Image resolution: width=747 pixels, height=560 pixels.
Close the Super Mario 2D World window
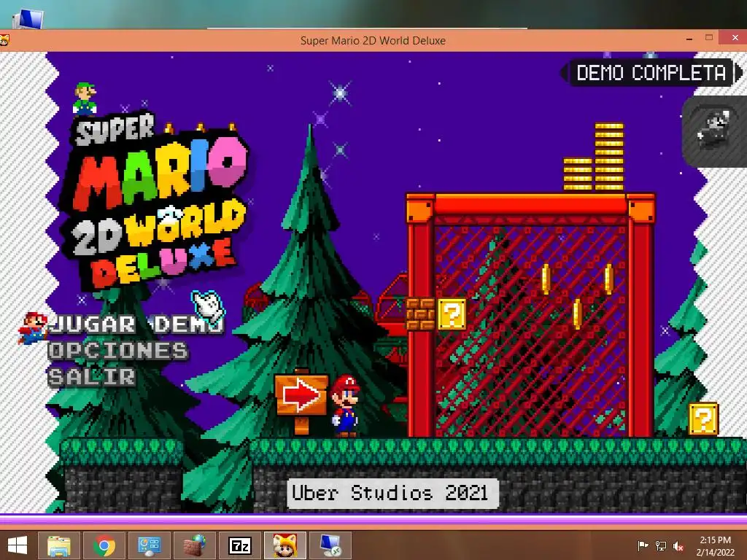(734, 38)
